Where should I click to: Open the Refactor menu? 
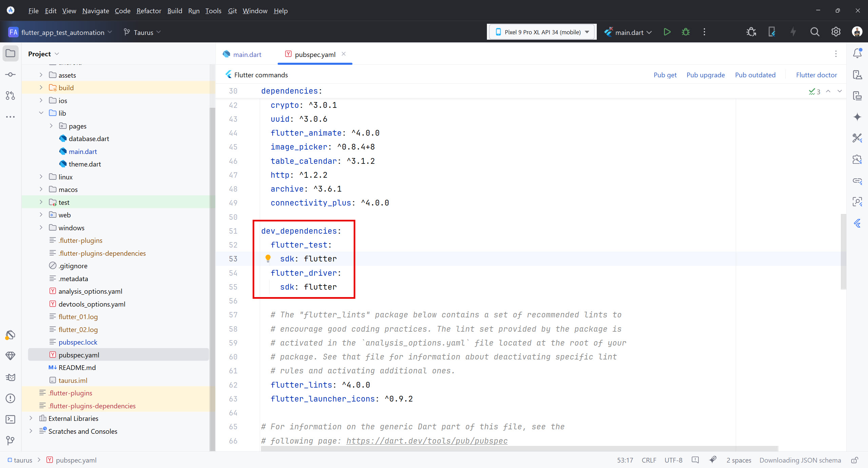coord(149,11)
